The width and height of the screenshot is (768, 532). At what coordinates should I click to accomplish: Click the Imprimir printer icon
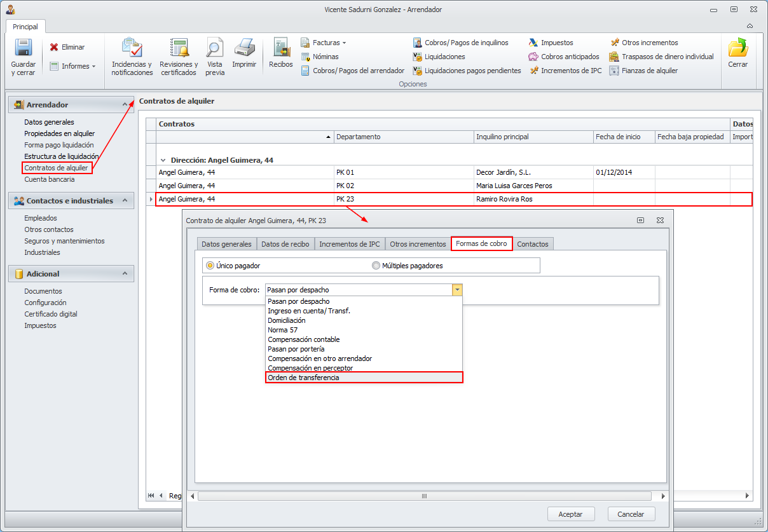pyautogui.click(x=244, y=49)
